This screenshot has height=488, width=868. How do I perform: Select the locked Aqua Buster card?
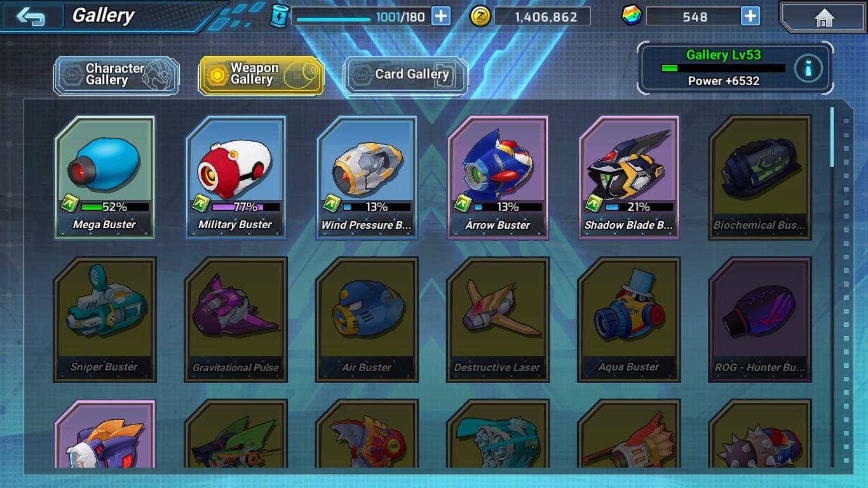pyautogui.click(x=628, y=320)
